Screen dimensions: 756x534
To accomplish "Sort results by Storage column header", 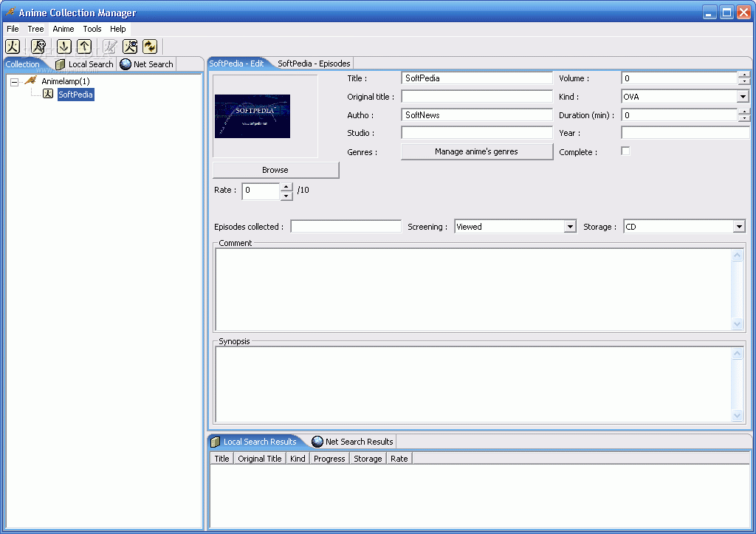I will coord(368,459).
